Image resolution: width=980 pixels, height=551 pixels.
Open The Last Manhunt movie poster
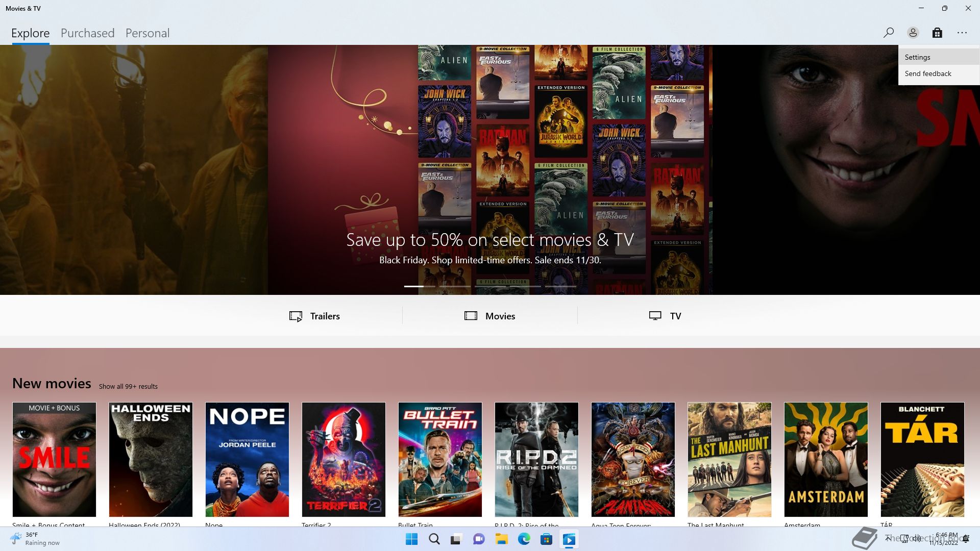(x=729, y=459)
